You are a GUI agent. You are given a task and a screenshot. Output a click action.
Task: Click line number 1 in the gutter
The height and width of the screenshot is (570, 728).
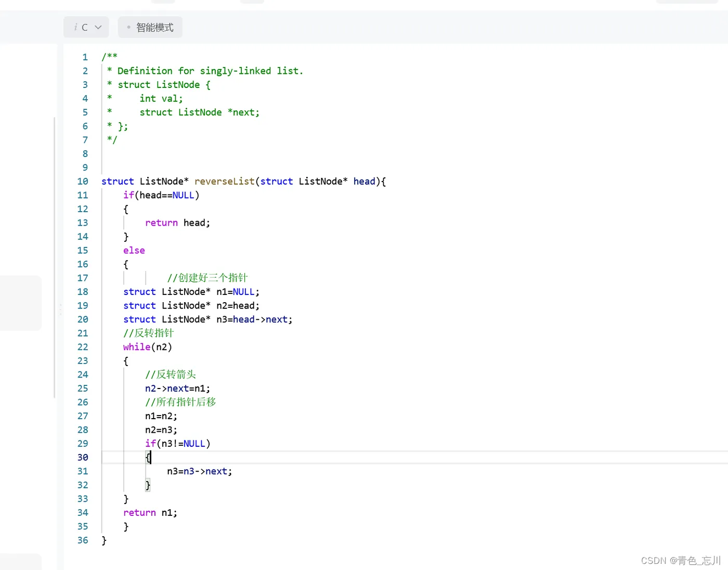click(x=85, y=57)
